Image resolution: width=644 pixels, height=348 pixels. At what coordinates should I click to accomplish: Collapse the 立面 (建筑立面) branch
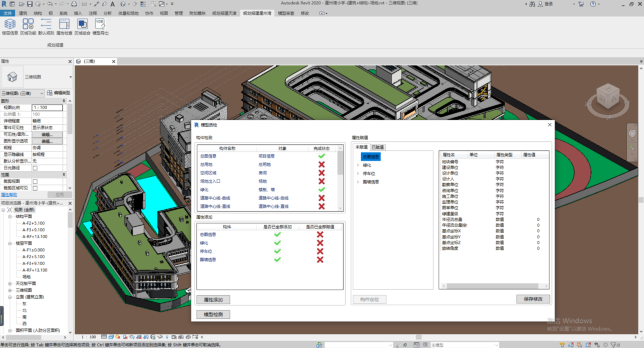coord(10,297)
